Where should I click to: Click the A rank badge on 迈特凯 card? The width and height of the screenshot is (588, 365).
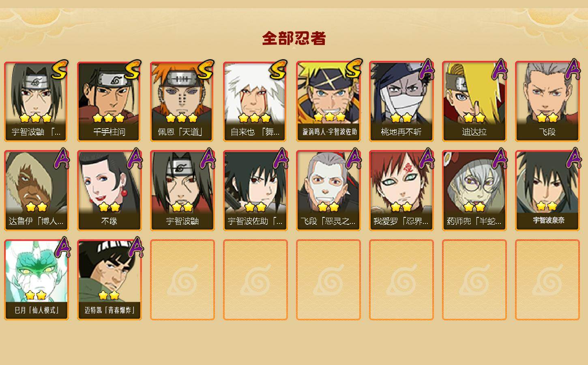[x=135, y=248]
